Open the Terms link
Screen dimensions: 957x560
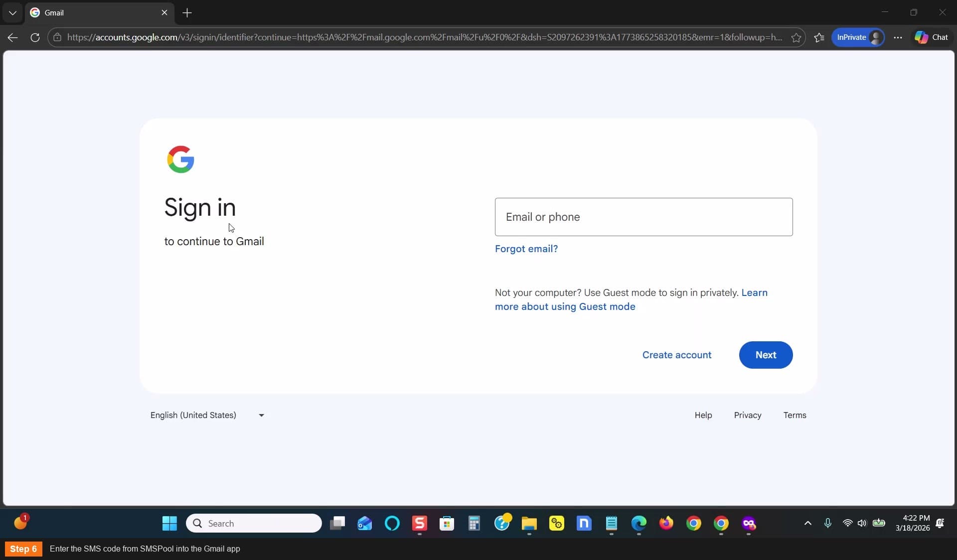(795, 415)
